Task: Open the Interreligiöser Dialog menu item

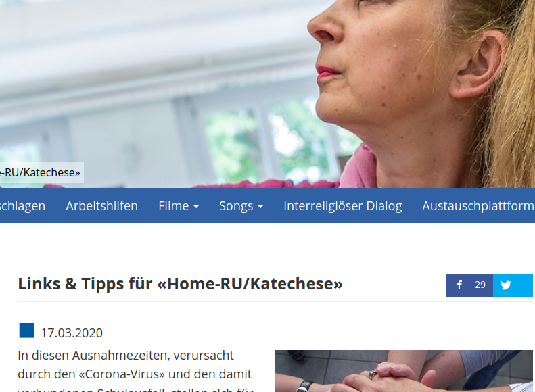Action: click(342, 206)
